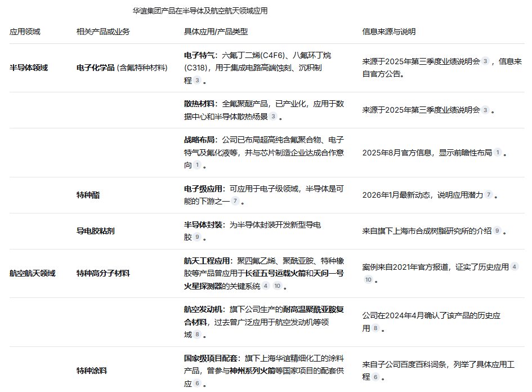The width and height of the screenshot is (532, 392).
Task: Open citation 9 after 新型导电胶
Action: (x=197, y=237)
